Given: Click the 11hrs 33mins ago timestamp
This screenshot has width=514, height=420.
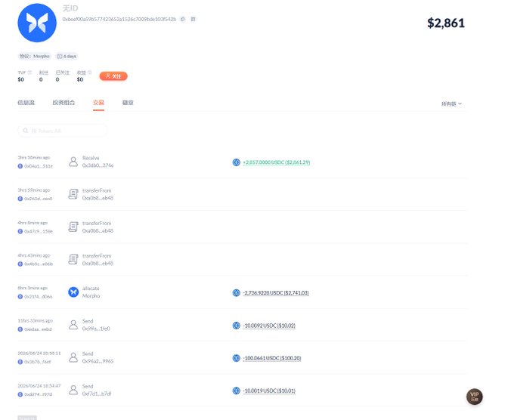Looking at the screenshot, I should pos(35,320).
